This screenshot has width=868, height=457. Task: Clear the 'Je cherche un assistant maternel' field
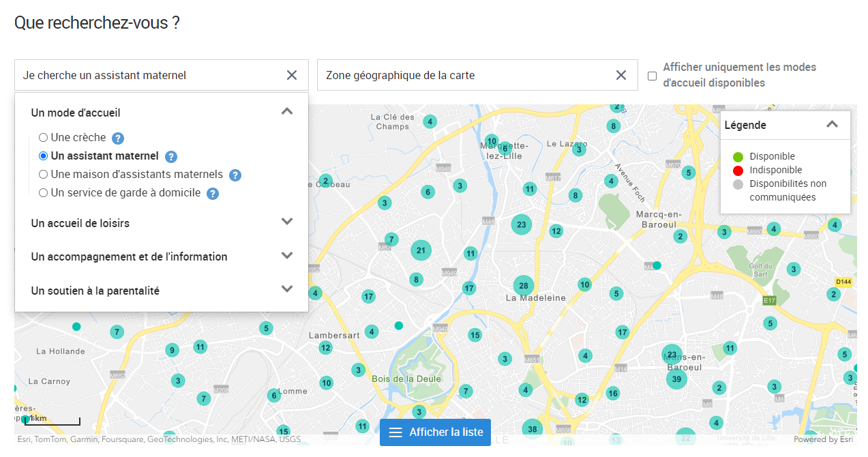click(x=292, y=75)
